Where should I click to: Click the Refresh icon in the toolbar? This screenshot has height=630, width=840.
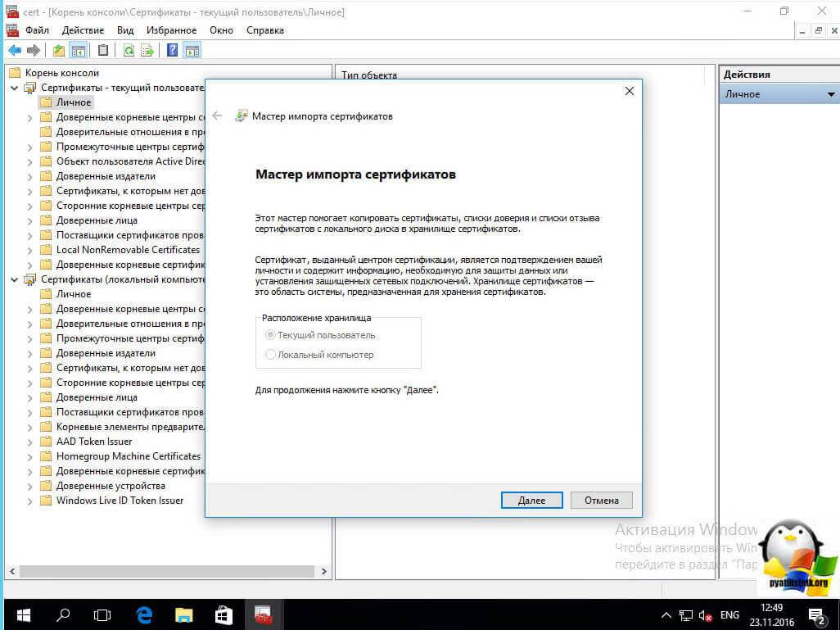(129, 51)
